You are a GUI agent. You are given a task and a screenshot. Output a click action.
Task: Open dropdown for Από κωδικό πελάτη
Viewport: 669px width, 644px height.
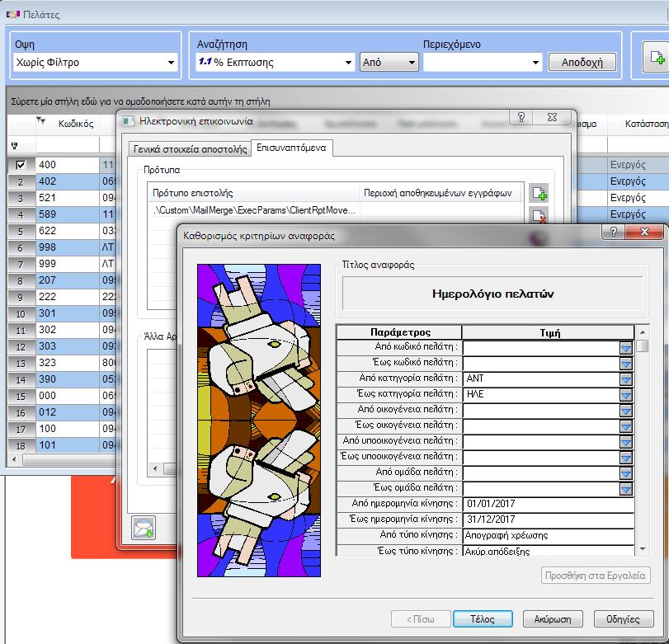point(626,348)
